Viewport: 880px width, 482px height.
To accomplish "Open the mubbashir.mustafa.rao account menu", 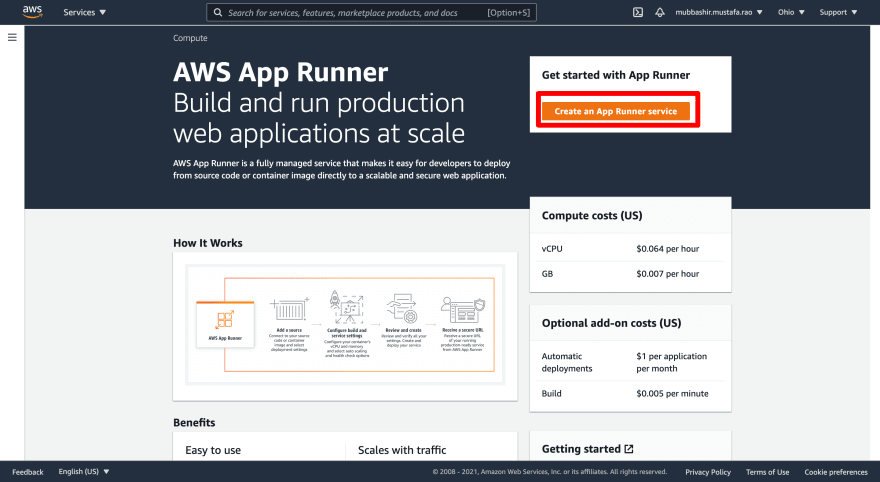I will click(x=718, y=12).
